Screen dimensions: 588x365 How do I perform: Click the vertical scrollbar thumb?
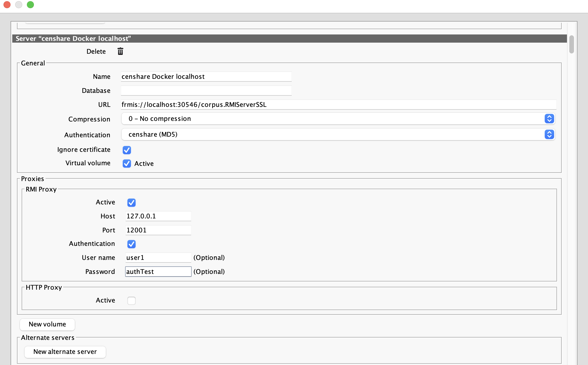point(571,44)
